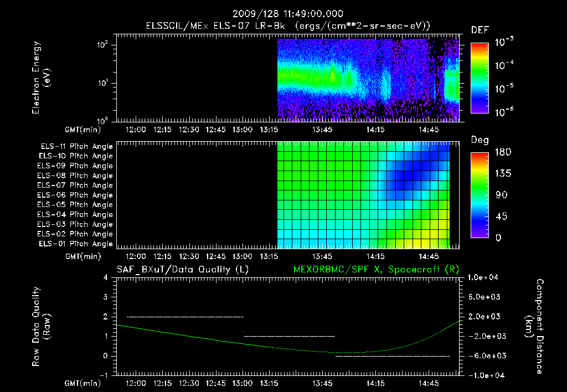The image size is (567, 392).
Task: Click the '135' tick on Deg scale
Action: (x=503, y=174)
